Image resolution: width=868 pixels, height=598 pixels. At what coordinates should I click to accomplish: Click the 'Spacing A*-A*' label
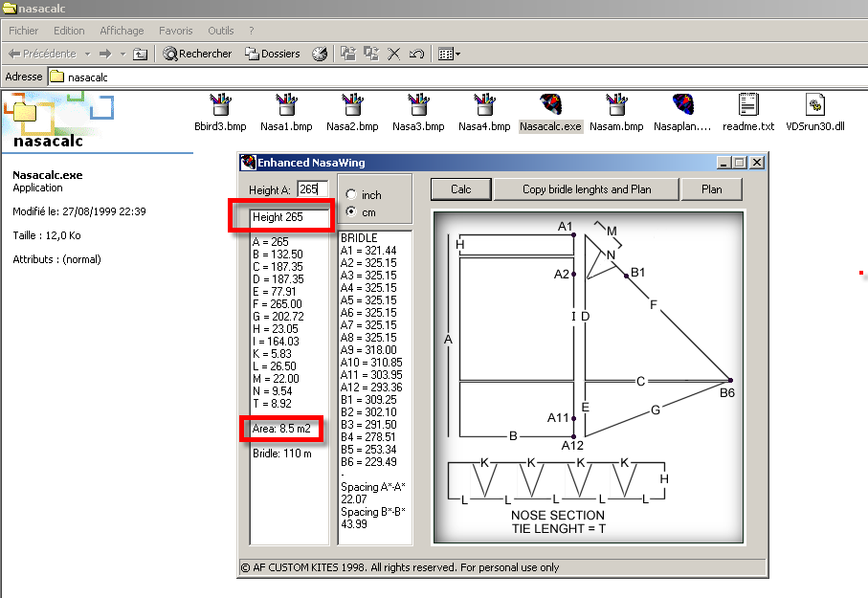(373, 487)
